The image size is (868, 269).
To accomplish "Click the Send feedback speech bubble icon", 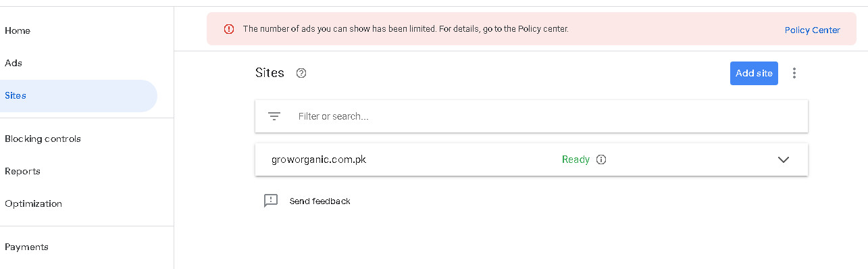I will coord(271,201).
